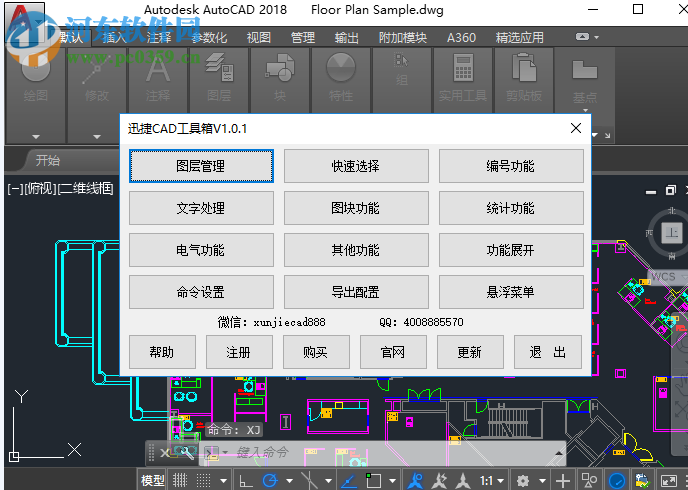Click the graphics performance icon with green check
Image resolution: width=688 pixels, height=490 pixels.
point(642,480)
